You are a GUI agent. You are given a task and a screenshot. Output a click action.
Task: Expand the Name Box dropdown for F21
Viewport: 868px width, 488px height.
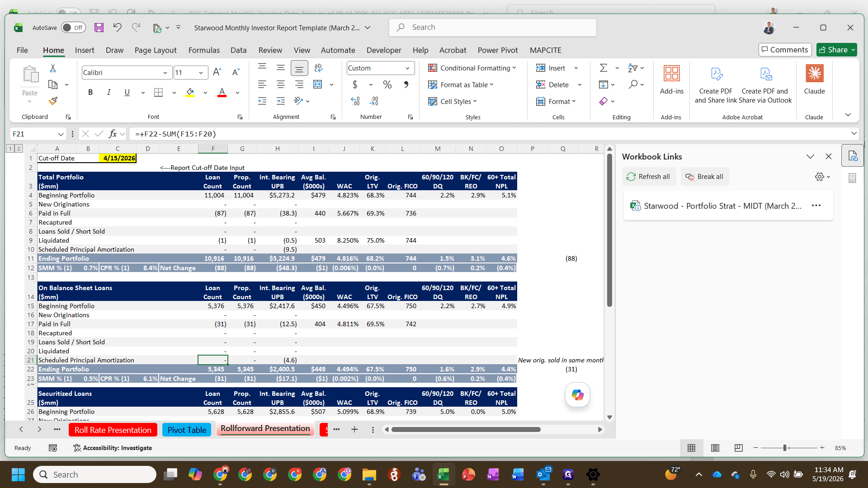[61, 134]
